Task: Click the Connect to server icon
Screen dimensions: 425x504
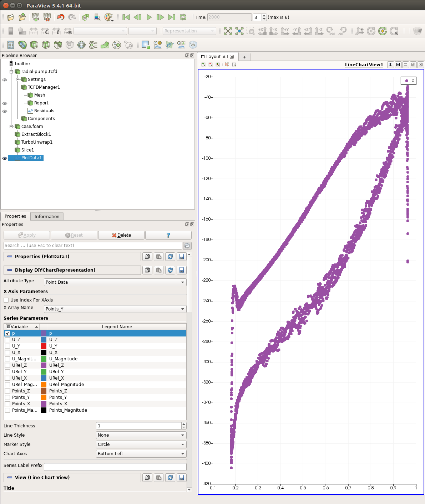Action: [x=36, y=17]
